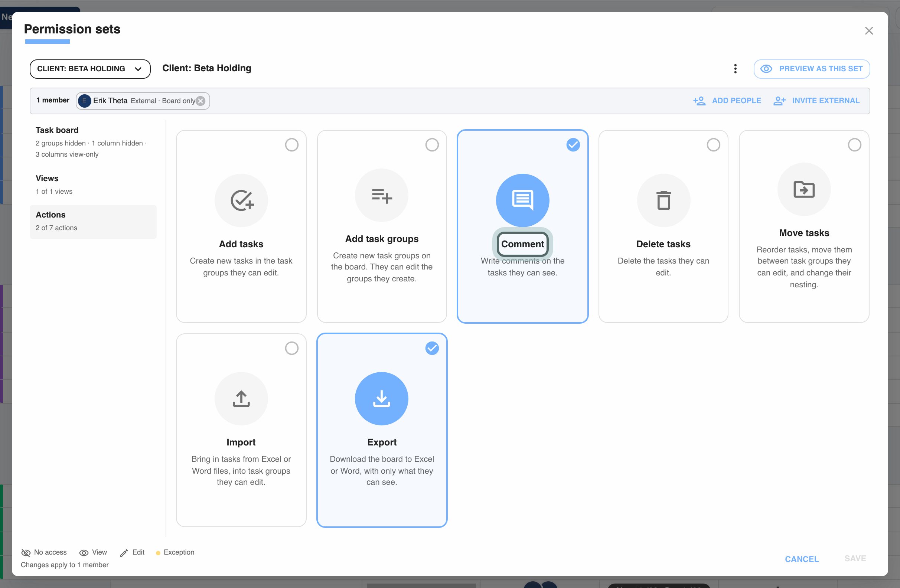Uncheck the Comment action
This screenshot has width=900, height=588.
coord(573,144)
